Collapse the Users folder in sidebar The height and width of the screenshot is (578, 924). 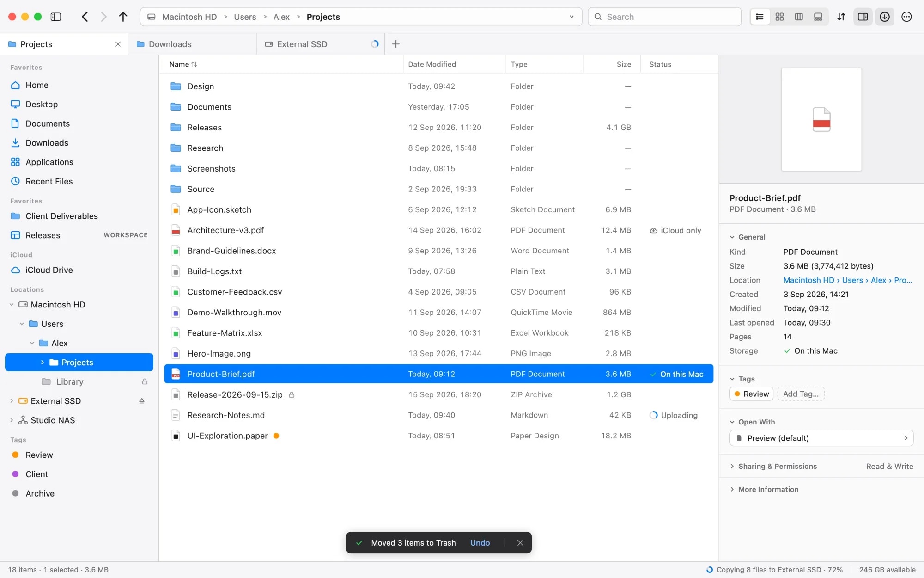pos(22,324)
